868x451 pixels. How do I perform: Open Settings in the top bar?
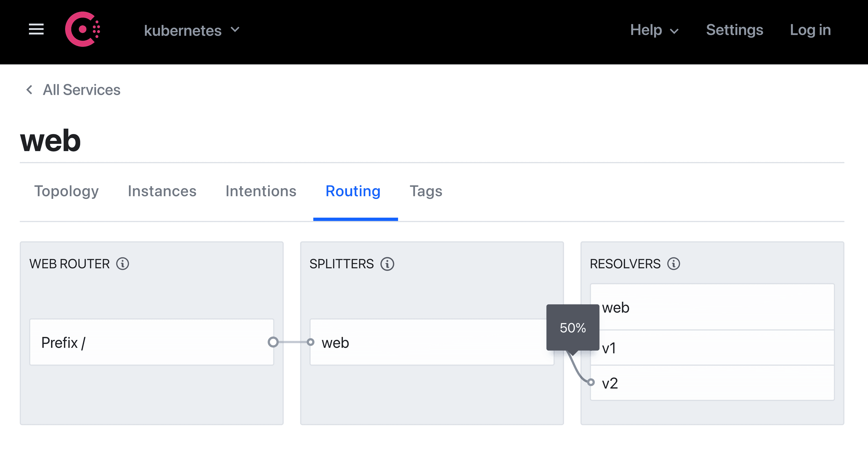pyautogui.click(x=734, y=30)
